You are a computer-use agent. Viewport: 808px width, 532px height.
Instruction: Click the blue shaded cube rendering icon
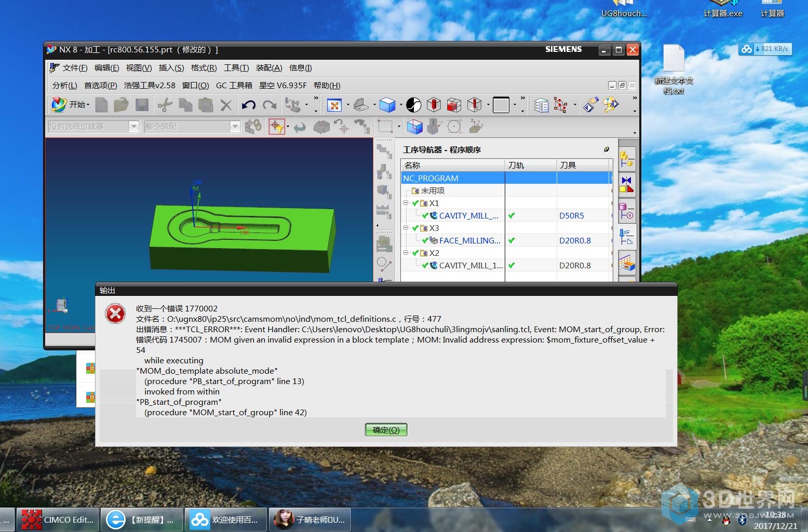[387, 105]
